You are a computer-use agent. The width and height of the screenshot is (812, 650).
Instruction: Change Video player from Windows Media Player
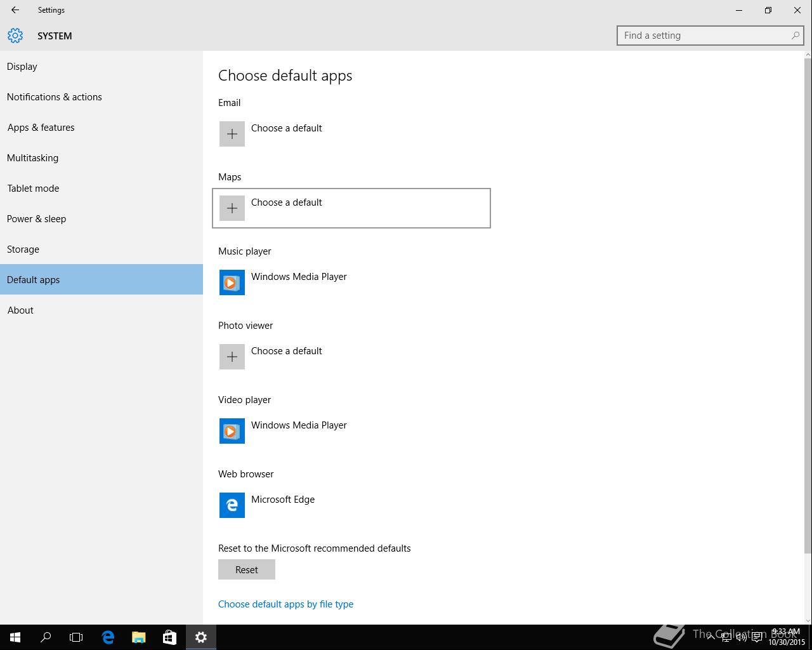pyautogui.click(x=351, y=431)
